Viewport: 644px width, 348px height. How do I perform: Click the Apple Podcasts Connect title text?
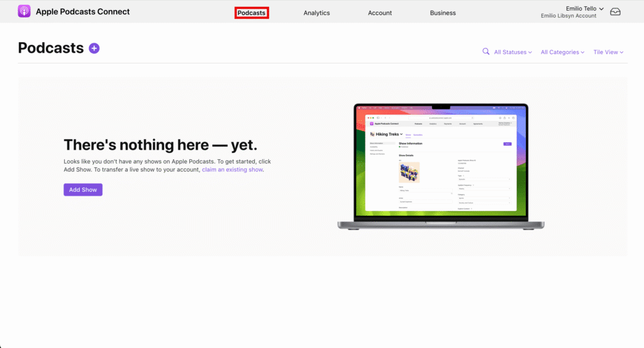(82, 11)
